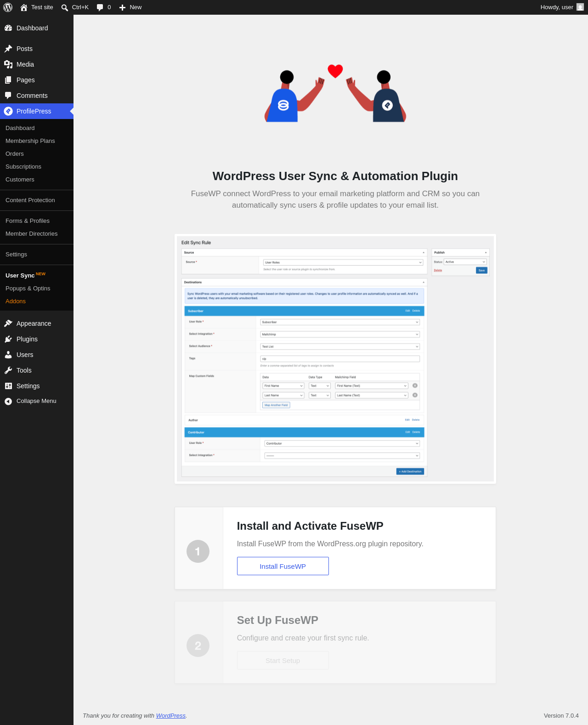Click the Comments bubble icon in sidebar

tap(8, 96)
